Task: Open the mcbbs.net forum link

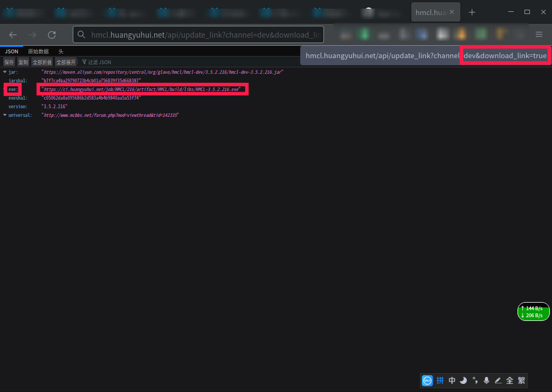Action: [x=110, y=115]
